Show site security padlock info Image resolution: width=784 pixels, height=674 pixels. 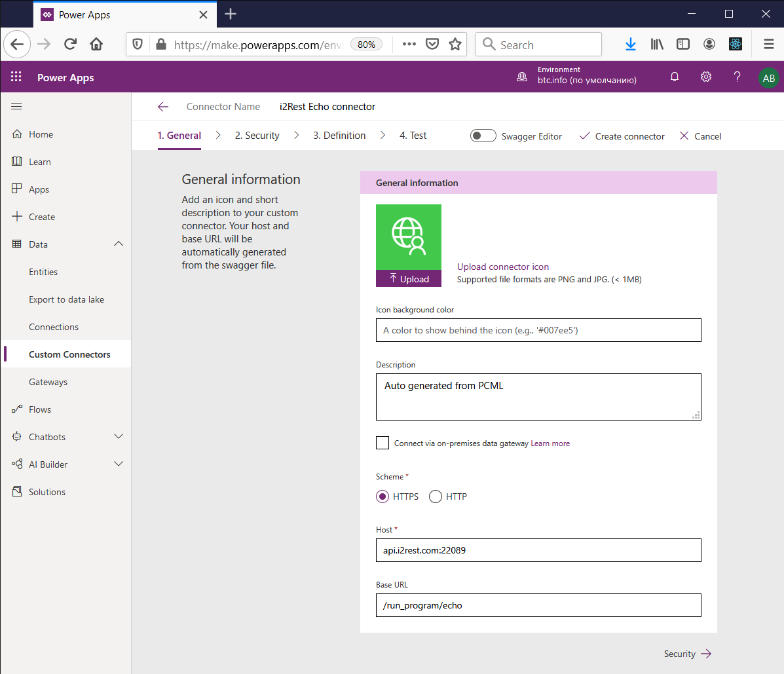tap(161, 45)
